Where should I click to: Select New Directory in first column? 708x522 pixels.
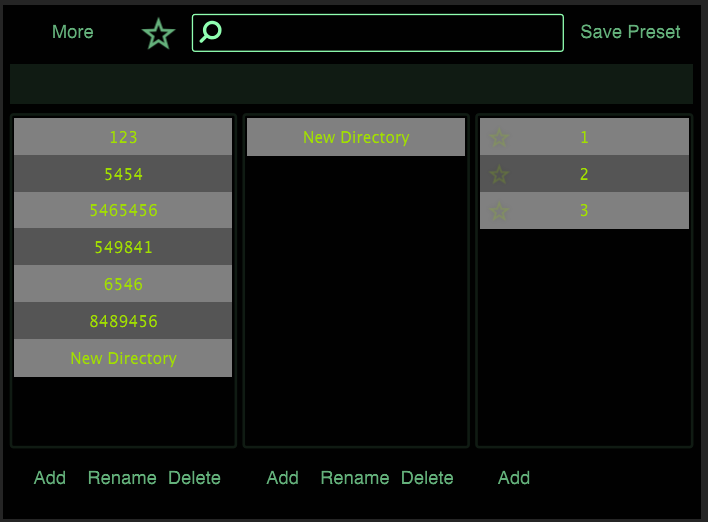(x=123, y=358)
